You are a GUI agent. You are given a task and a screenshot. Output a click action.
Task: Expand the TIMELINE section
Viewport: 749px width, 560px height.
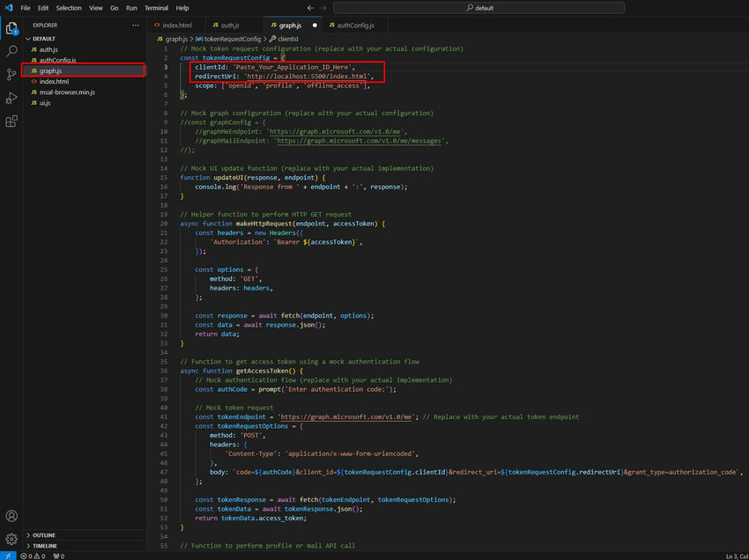pos(44,546)
